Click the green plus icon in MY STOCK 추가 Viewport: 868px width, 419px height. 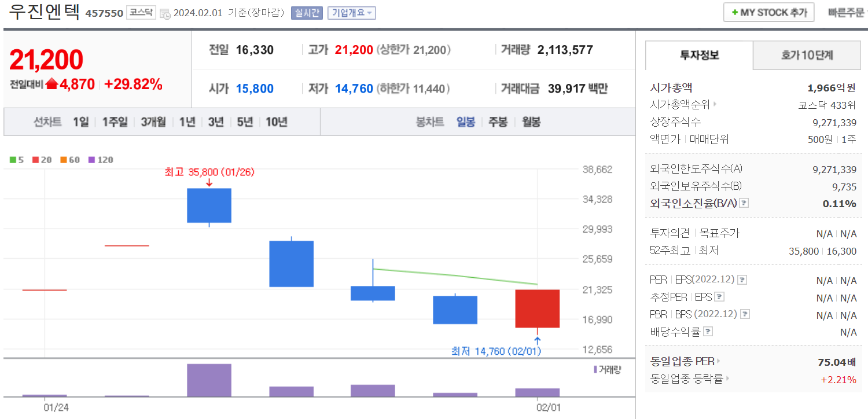pos(734,12)
